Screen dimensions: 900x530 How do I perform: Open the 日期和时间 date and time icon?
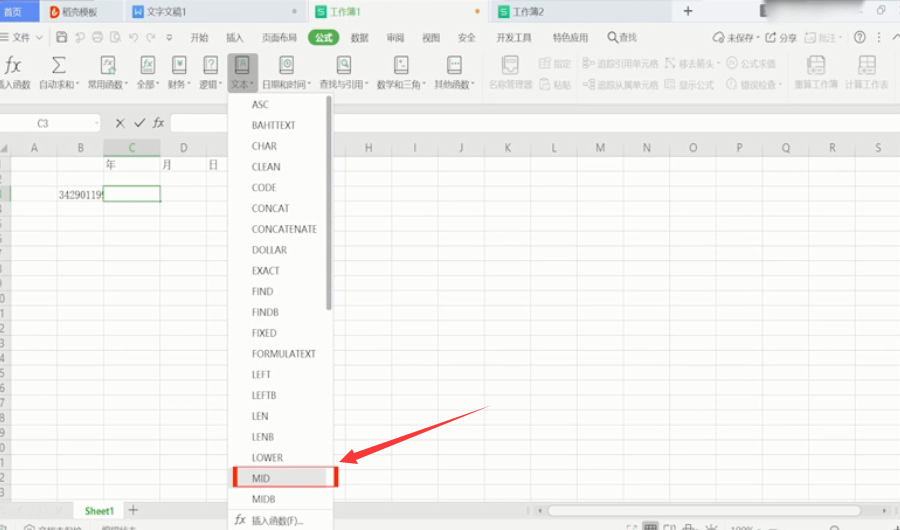point(286,65)
